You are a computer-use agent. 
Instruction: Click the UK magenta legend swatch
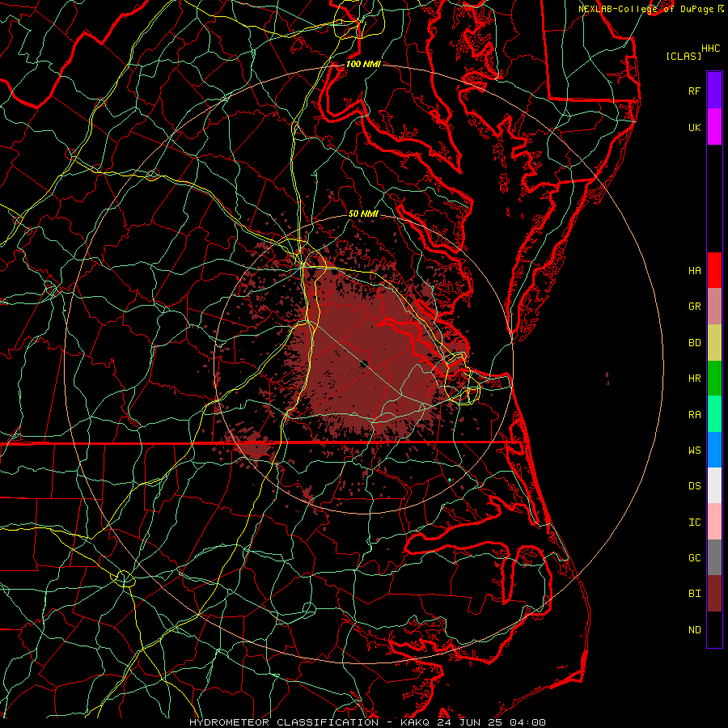pyautogui.click(x=714, y=127)
